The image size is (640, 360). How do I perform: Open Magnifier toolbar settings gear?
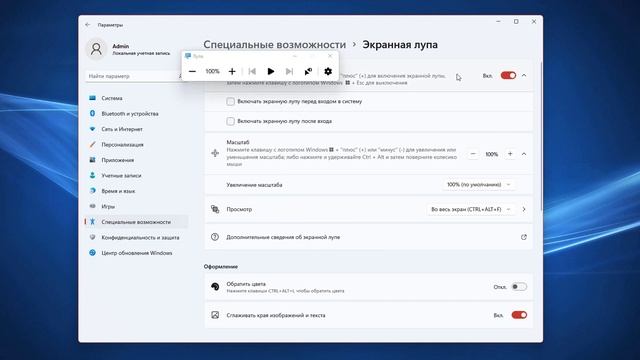click(x=328, y=71)
